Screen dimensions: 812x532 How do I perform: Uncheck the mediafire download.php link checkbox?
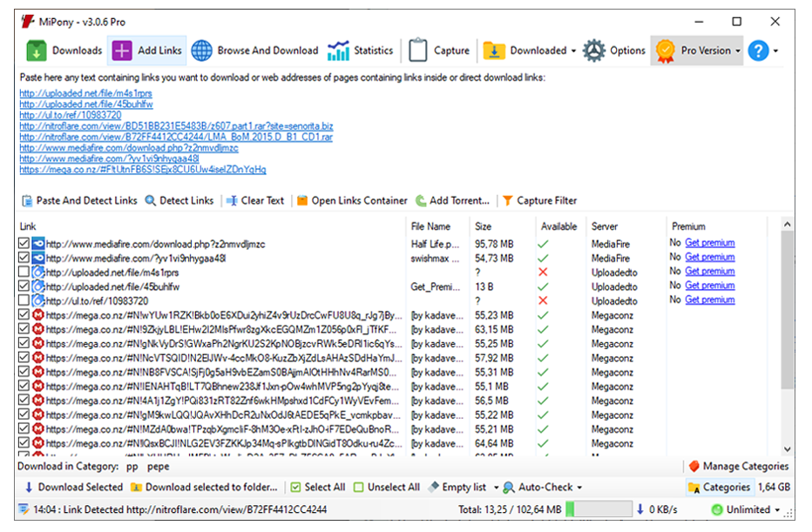[24, 243]
